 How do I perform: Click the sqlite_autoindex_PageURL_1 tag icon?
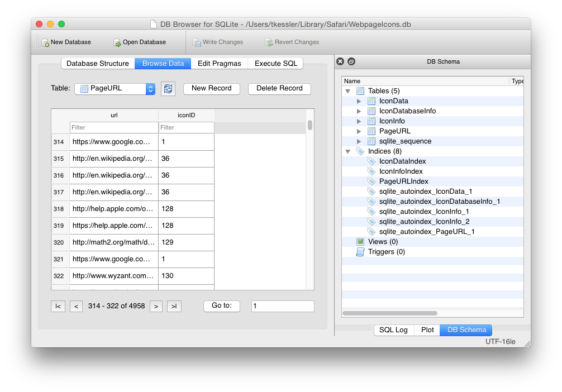click(372, 232)
